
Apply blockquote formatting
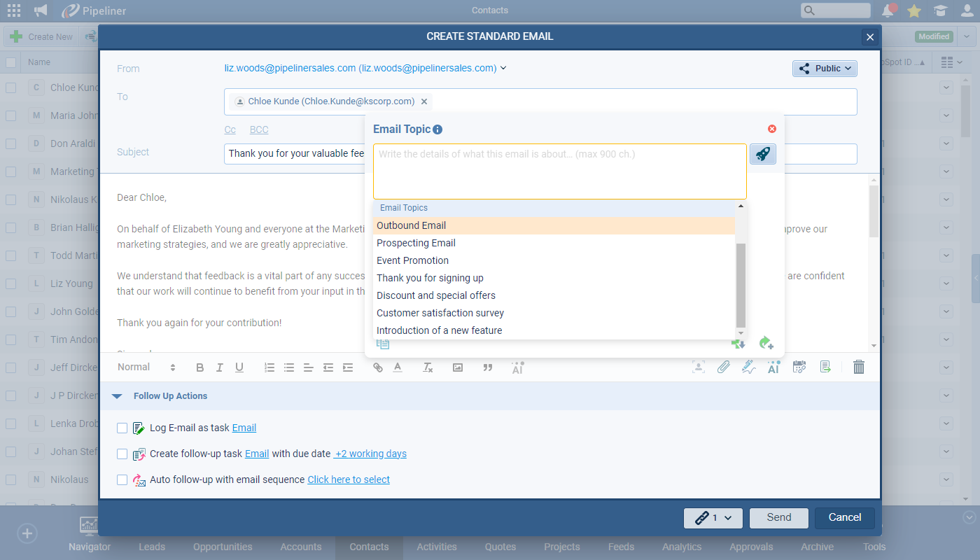point(488,367)
